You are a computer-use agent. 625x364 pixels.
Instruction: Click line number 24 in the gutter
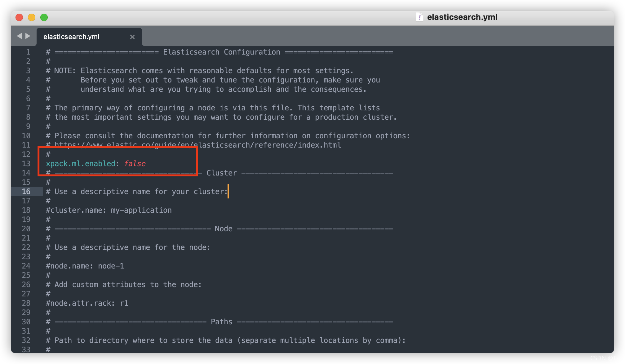pos(26,266)
